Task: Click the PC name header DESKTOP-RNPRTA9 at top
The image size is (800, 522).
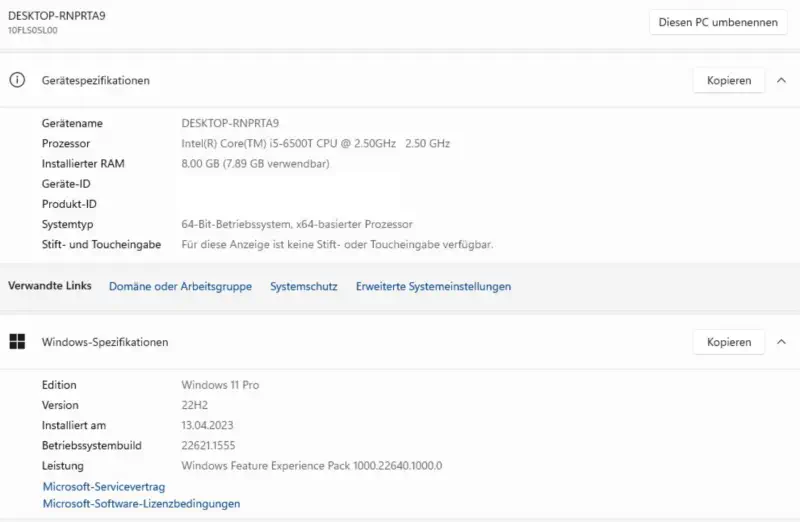Action: pyautogui.click(x=57, y=16)
